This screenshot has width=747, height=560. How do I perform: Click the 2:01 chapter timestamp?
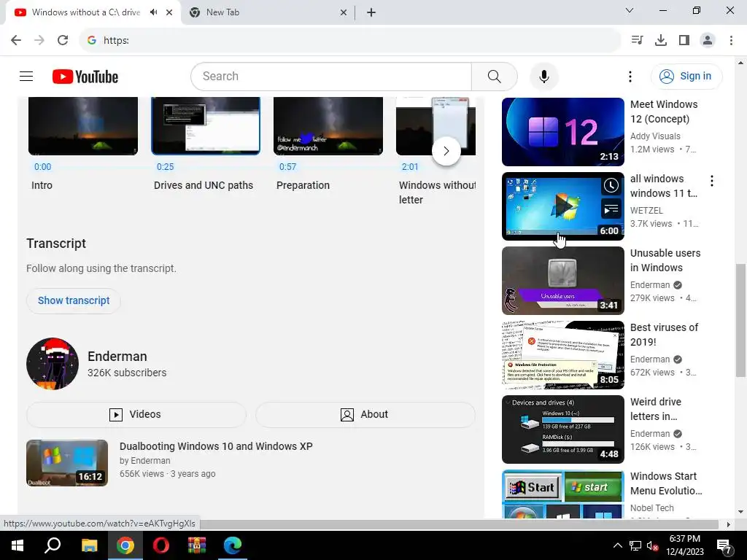tap(410, 167)
